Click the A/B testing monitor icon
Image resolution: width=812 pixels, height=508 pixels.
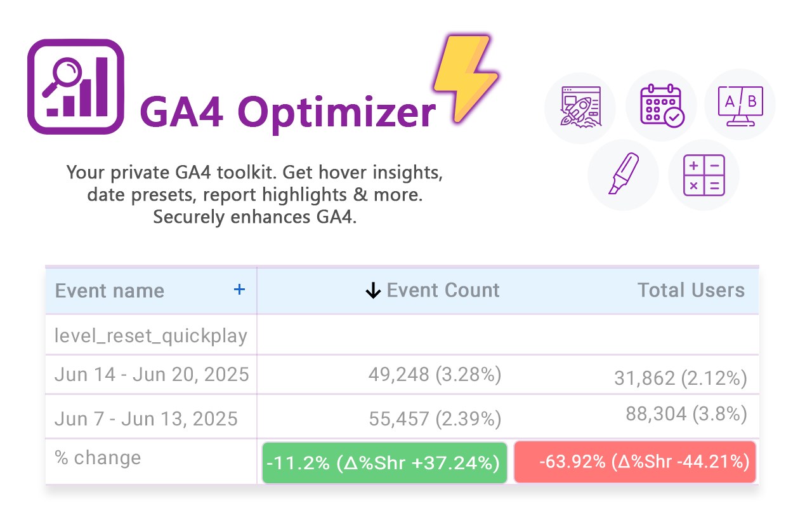740,105
